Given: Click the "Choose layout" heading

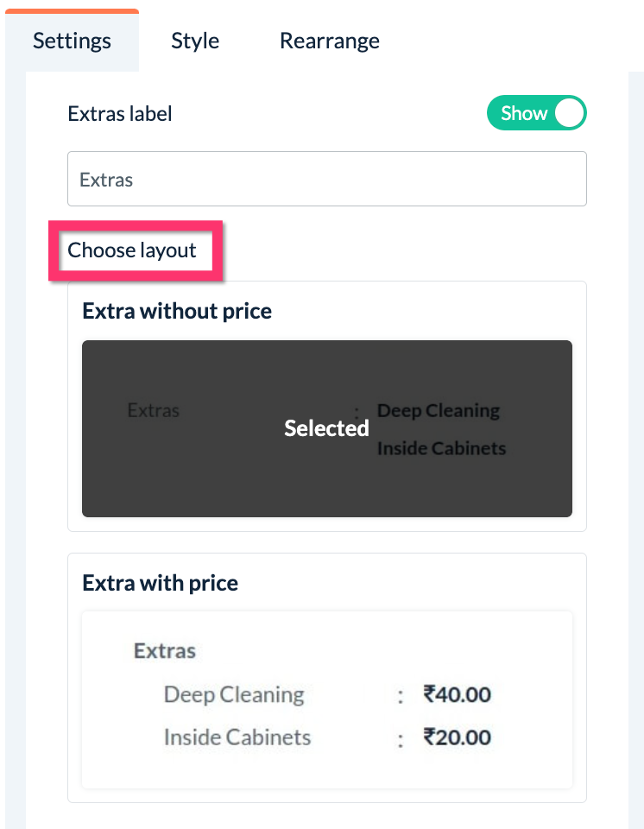Looking at the screenshot, I should coord(132,250).
